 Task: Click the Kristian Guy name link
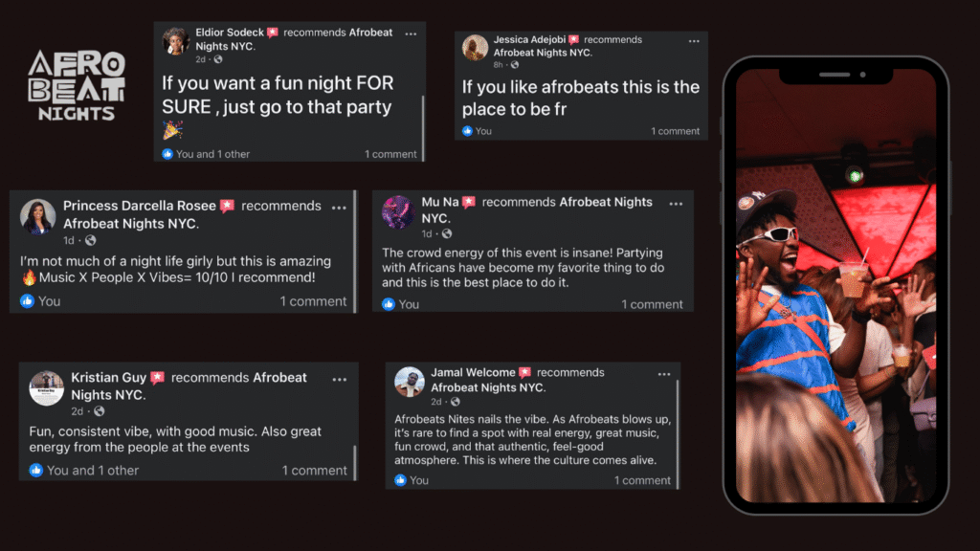tap(109, 378)
